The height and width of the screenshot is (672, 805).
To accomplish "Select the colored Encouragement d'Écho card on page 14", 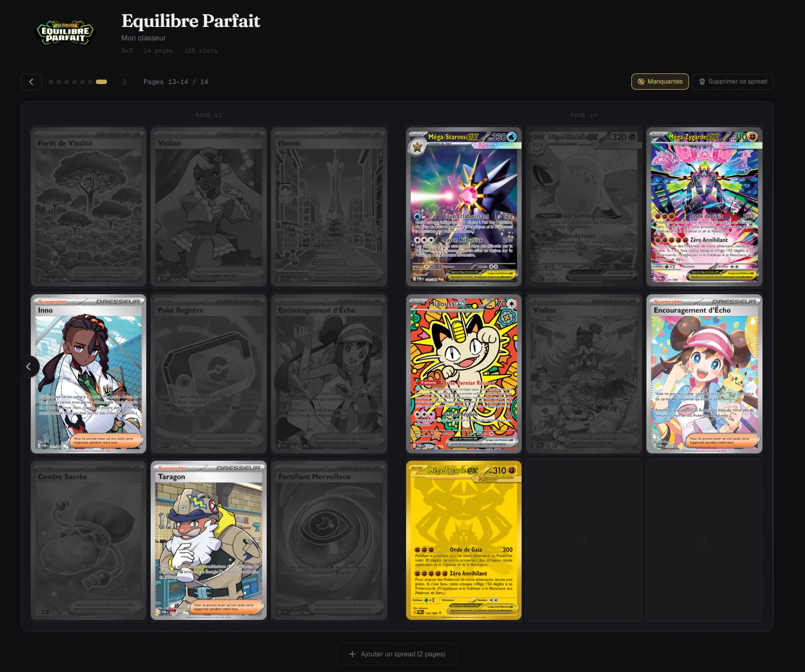I will (x=704, y=373).
